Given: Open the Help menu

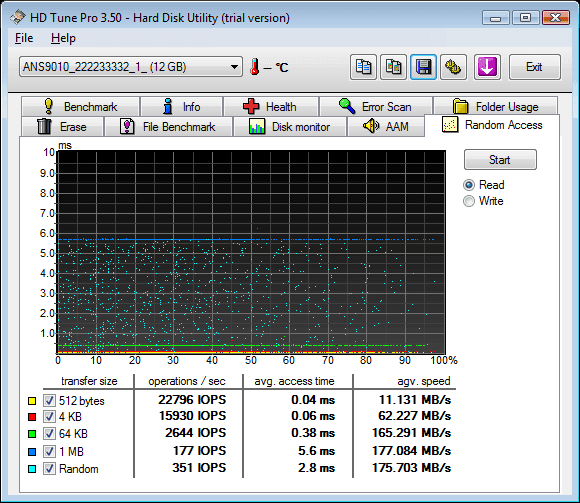Looking at the screenshot, I should [63, 38].
